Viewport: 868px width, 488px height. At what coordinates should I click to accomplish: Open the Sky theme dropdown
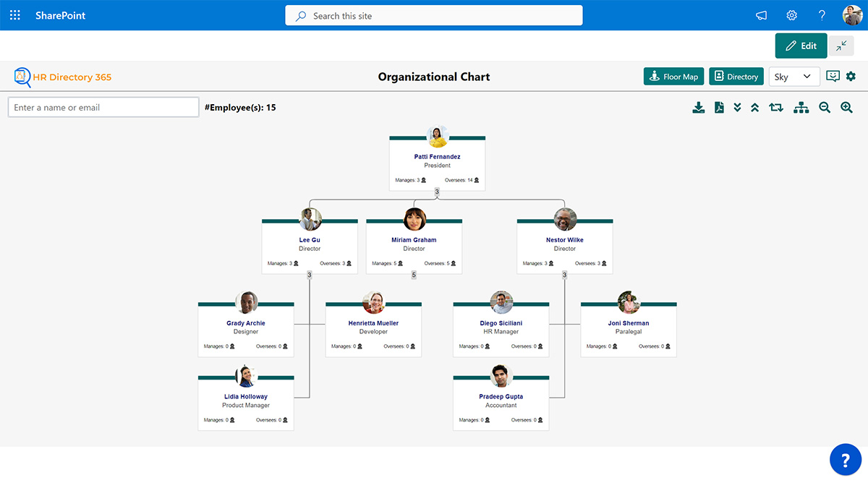tap(794, 76)
